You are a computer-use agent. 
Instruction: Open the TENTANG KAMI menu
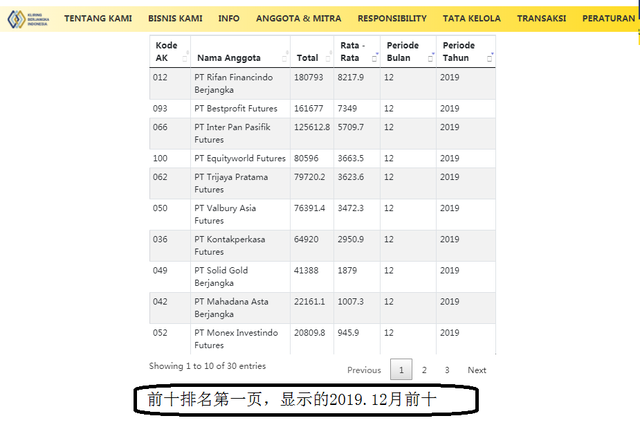(x=98, y=18)
